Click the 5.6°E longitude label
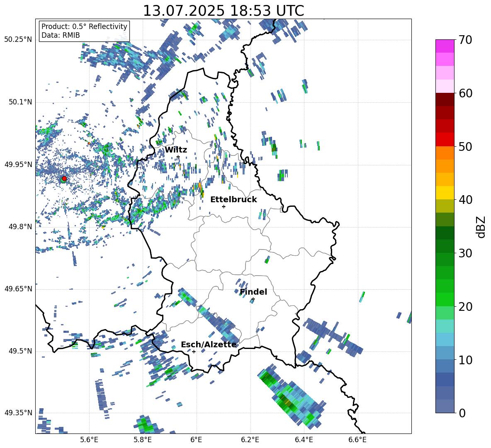The height and width of the screenshot is (448, 491). coord(89,440)
